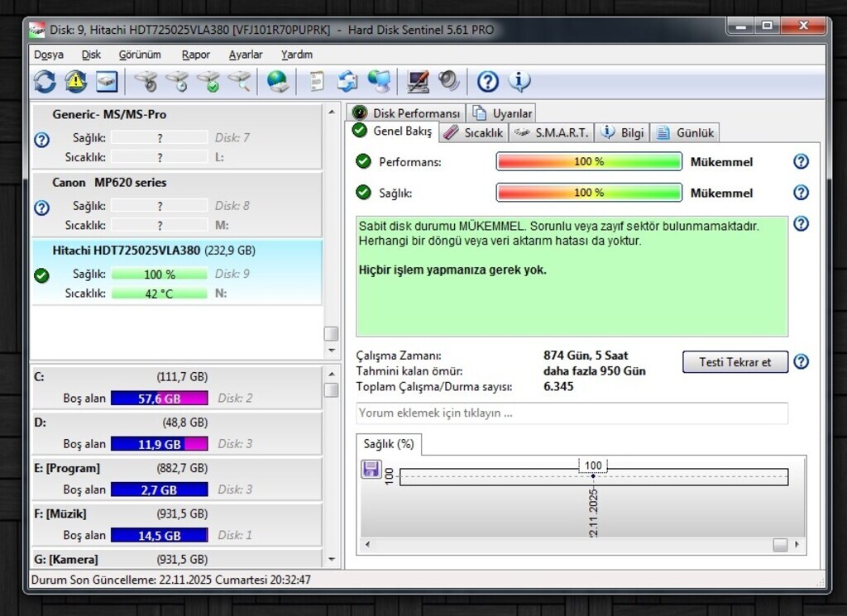Open the Görünüm menu
The image size is (847, 616).
click(x=140, y=55)
